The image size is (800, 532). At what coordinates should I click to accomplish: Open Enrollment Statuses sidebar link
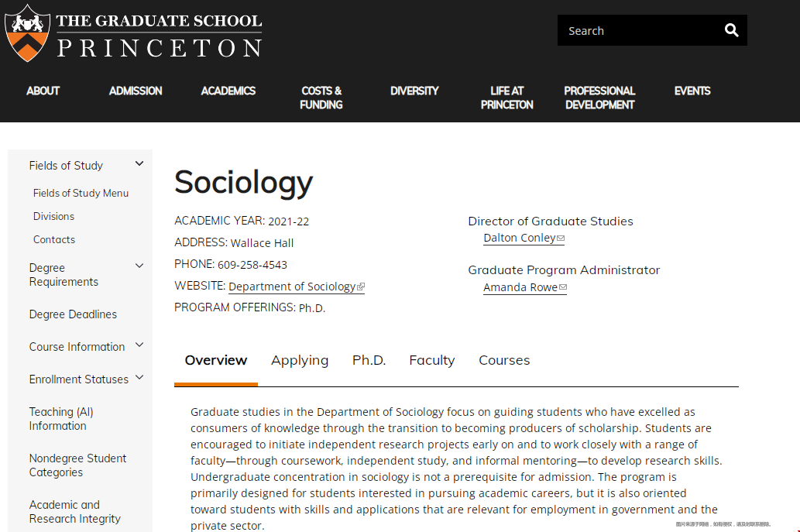click(78, 379)
